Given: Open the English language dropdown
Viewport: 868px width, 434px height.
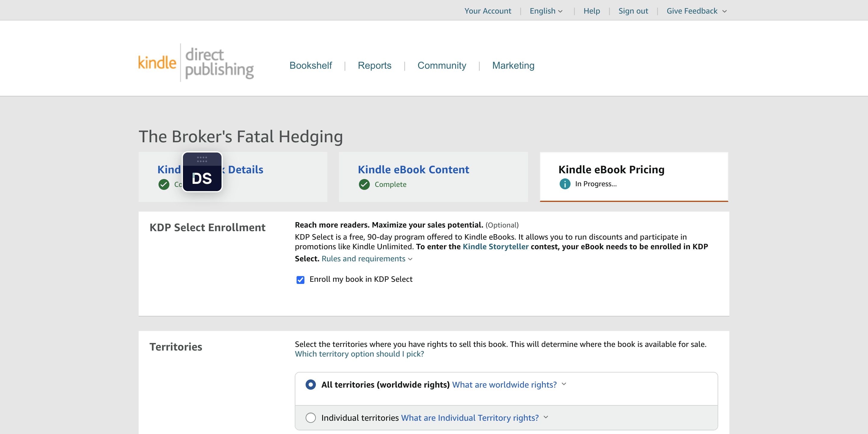Looking at the screenshot, I should tap(546, 11).
